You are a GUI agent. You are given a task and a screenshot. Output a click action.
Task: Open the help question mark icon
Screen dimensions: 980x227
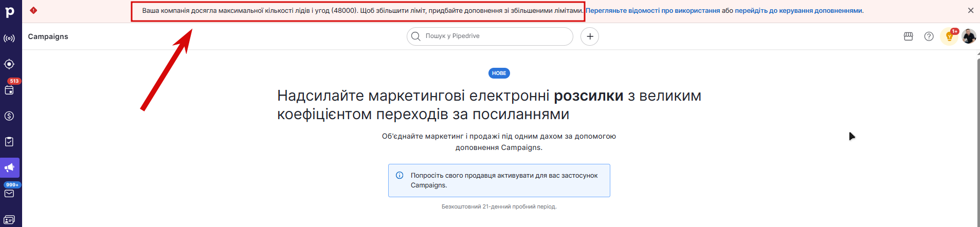point(929,36)
